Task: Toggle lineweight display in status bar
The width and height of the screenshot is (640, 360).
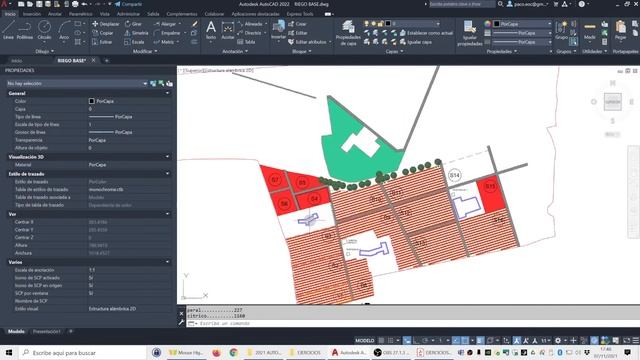Action: [480, 340]
